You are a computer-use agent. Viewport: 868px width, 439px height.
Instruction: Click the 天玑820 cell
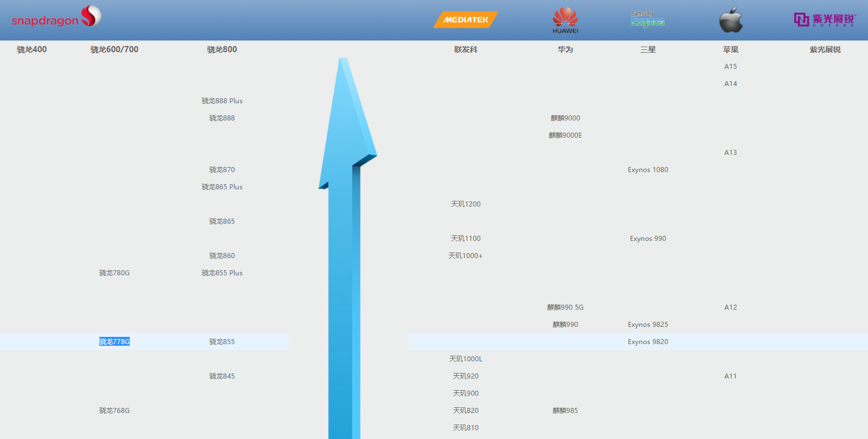click(x=466, y=411)
